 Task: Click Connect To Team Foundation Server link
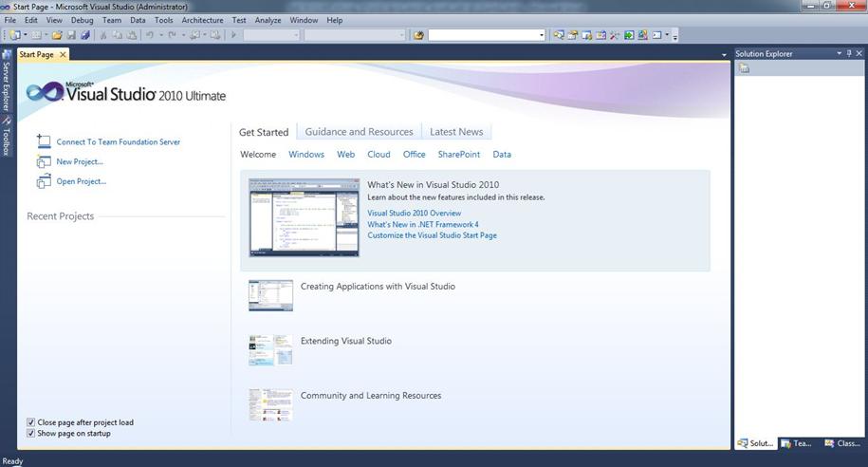click(x=118, y=141)
